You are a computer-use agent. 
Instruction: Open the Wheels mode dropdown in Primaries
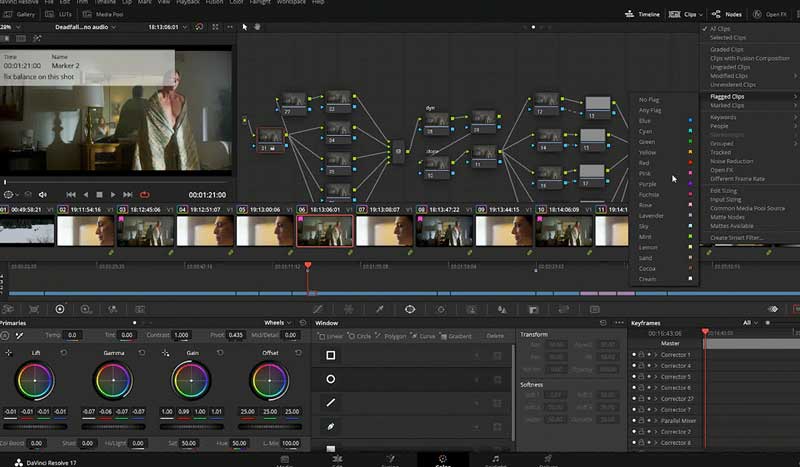pos(278,323)
